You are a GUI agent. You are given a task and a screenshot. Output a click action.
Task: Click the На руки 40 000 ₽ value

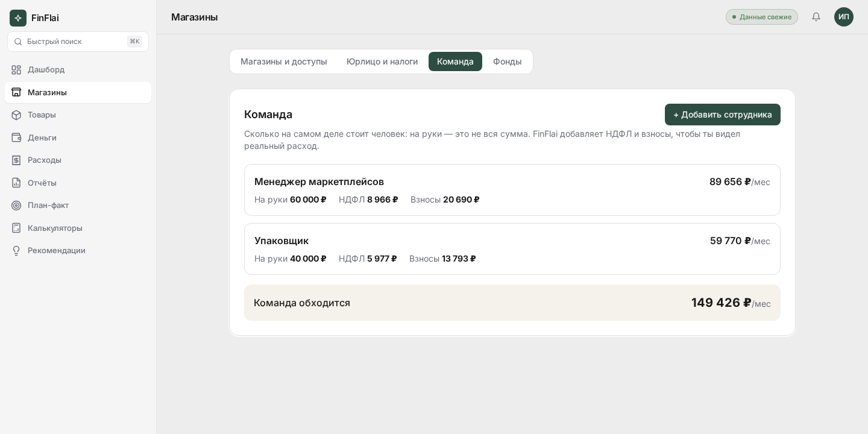pos(291,259)
